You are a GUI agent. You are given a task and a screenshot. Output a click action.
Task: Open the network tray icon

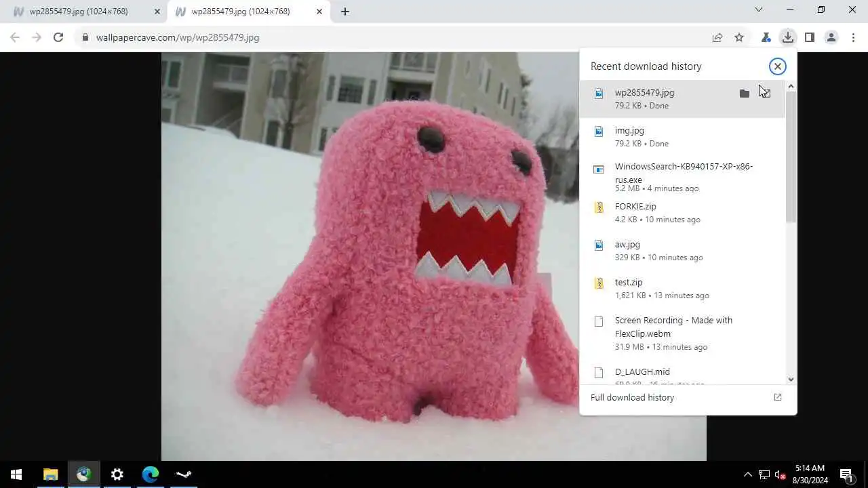pyautogui.click(x=764, y=474)
